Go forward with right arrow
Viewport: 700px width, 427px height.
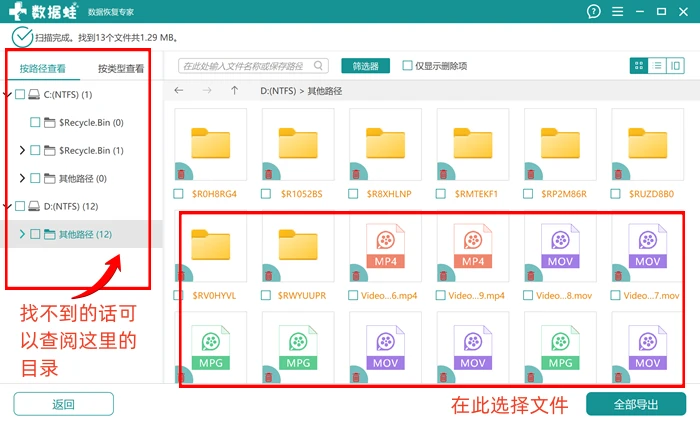tap(207, 91)
